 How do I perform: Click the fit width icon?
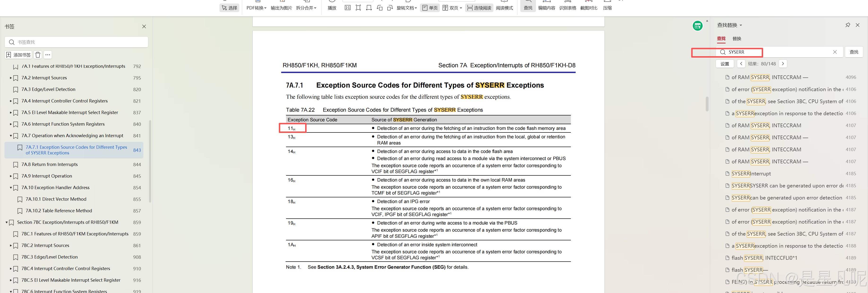point(369,8)
